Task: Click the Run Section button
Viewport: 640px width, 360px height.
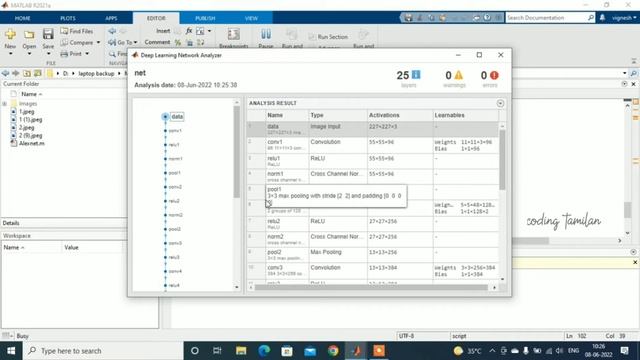Action: pos(329,37)
